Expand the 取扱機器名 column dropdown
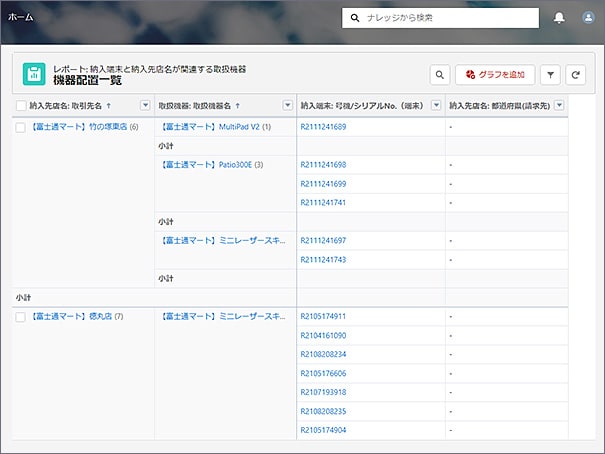The image size is (605, 454). coord(288,105)
